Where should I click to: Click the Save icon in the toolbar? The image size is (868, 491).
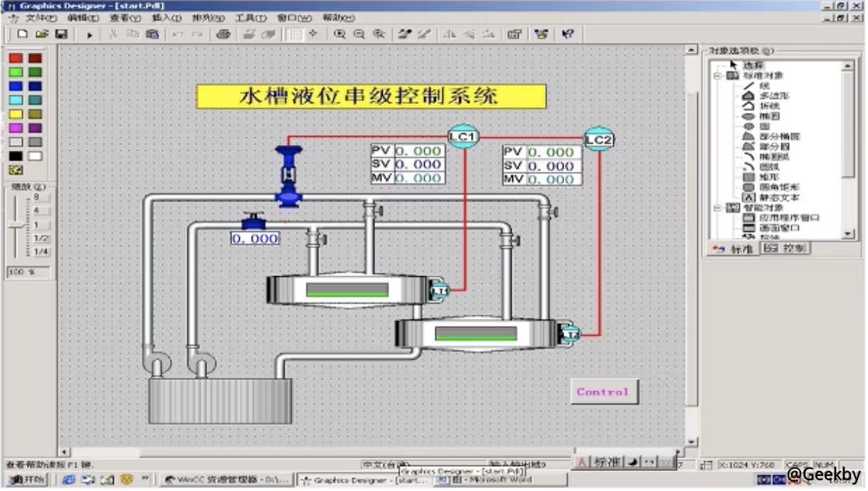[62, 33]
